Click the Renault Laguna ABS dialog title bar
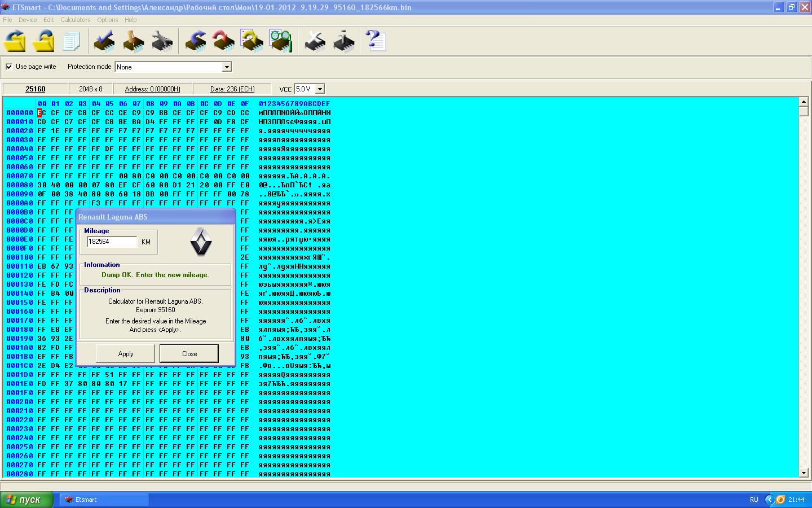The width and height of the screenshot is (812, 508). click(x=156, y=217)
